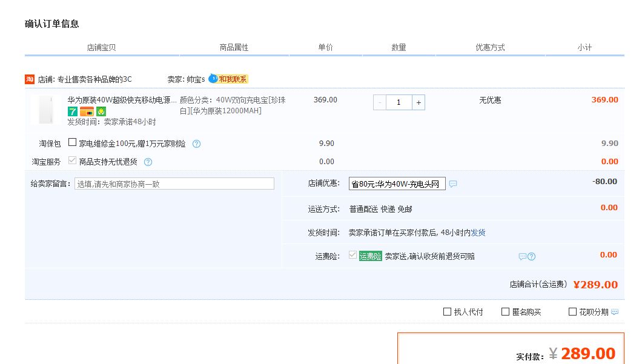Click the -80.00 discount amount
The width and height of the screenshot is (642, 364).
tap(604, 181)
